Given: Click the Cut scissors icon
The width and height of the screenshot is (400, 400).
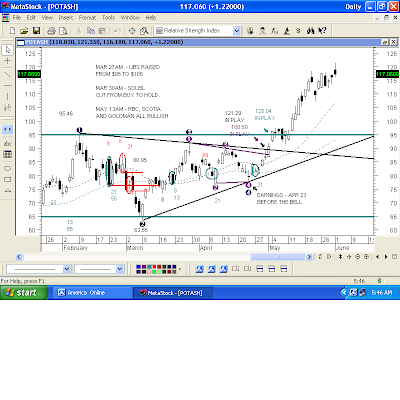Looking at the screenshot, I should [78, 31].
